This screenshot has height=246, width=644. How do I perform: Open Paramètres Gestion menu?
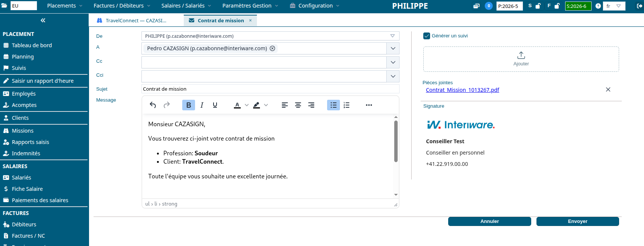pyautogui.click(x=250, y=6)
